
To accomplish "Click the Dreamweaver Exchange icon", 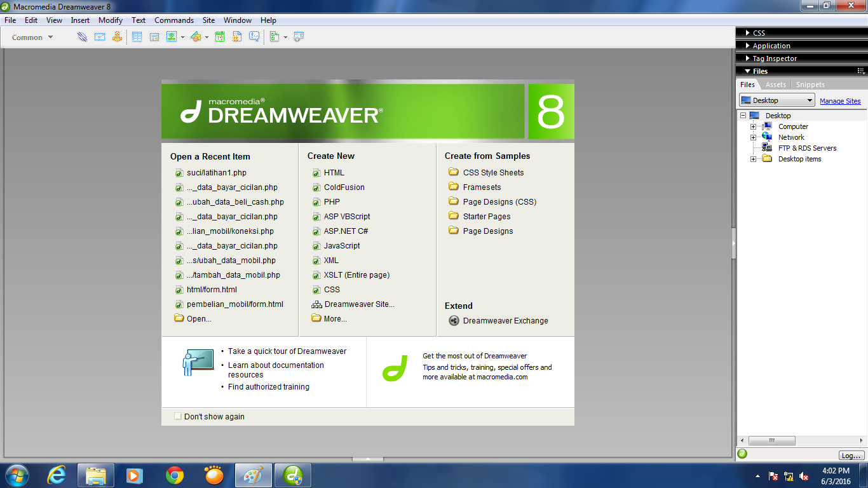I will click(x=454, y=321).
